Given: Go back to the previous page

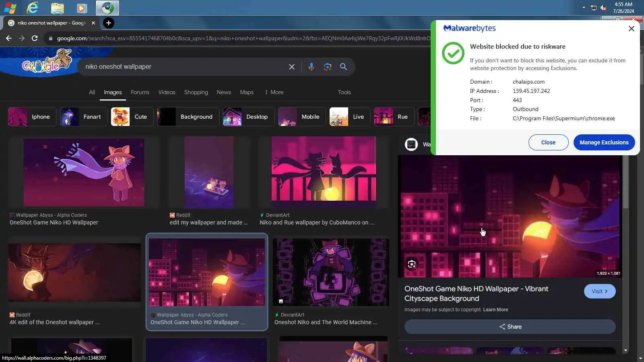Looking at the screenshot, I should click(x=9, y=38).
